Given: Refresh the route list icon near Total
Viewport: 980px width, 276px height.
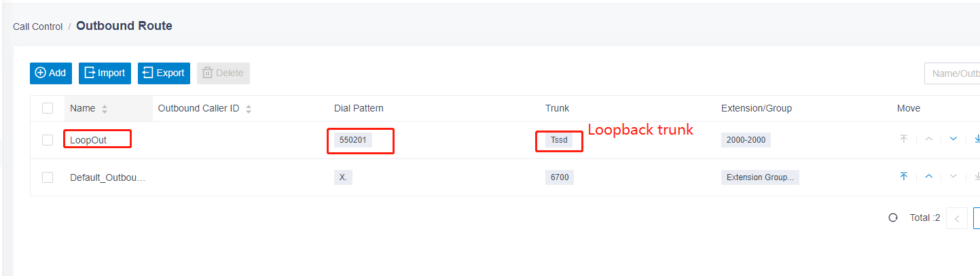Looking at the screenshot, I should click(893, 218).
